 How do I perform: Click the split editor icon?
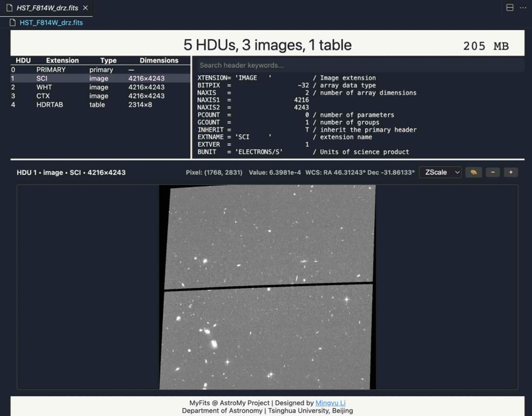tap(510, 7)
